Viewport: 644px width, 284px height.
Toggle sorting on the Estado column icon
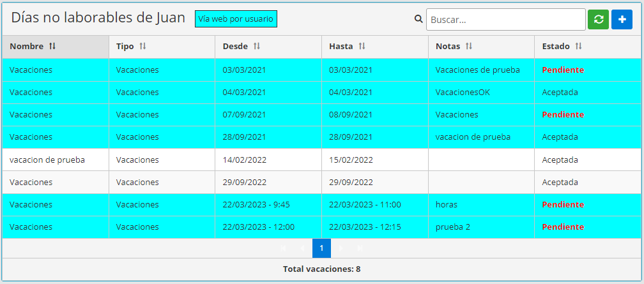[578, 47]
